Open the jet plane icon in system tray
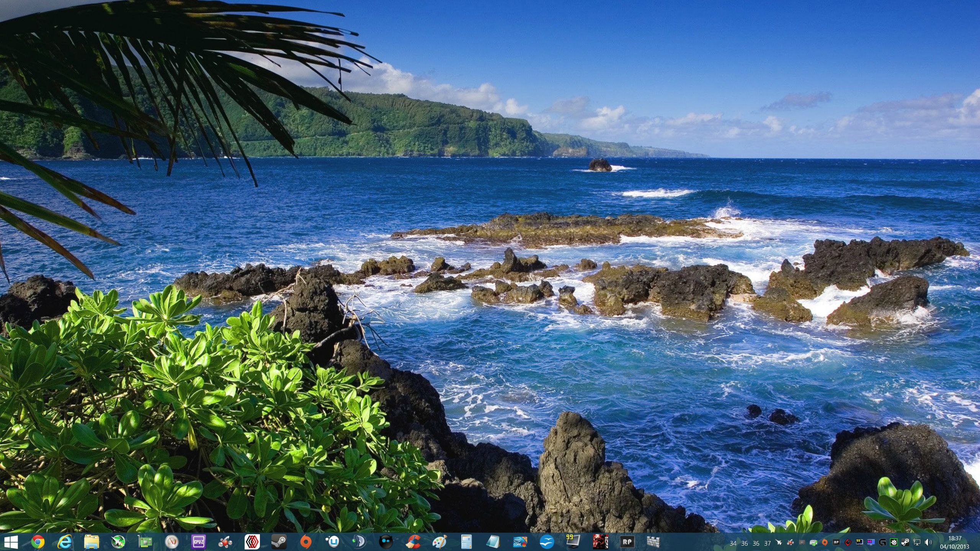 click(779, 542)
